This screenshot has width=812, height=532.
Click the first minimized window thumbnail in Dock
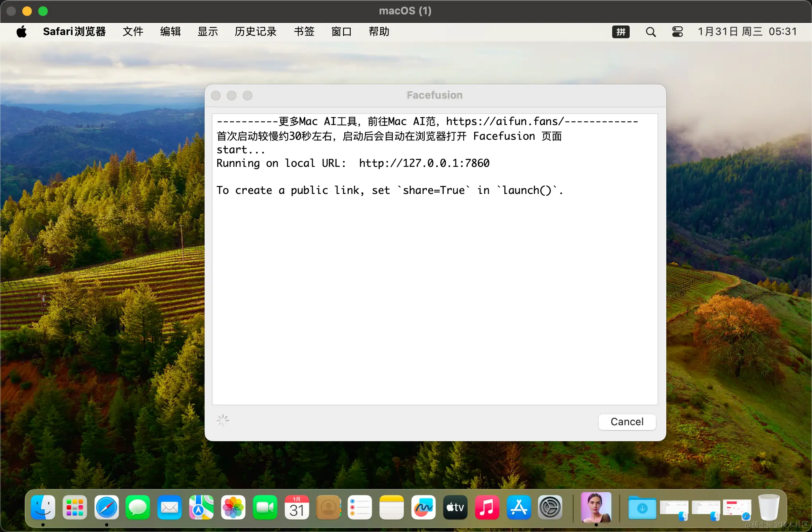click(x=674, y=510)
